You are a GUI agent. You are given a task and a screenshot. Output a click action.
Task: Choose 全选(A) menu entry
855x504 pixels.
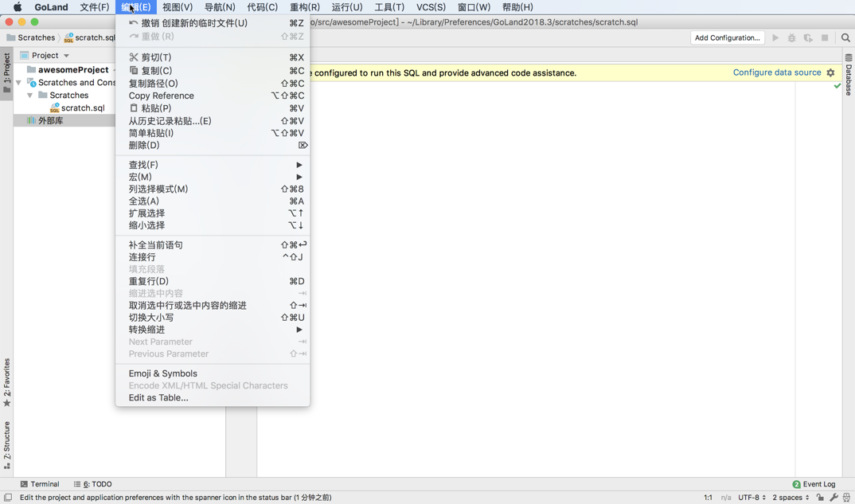(213, 201)
